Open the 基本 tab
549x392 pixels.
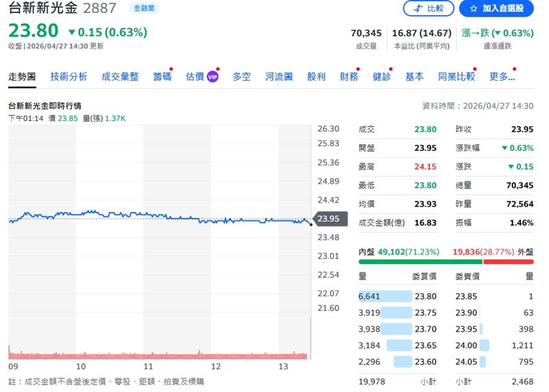click(414, 76)
